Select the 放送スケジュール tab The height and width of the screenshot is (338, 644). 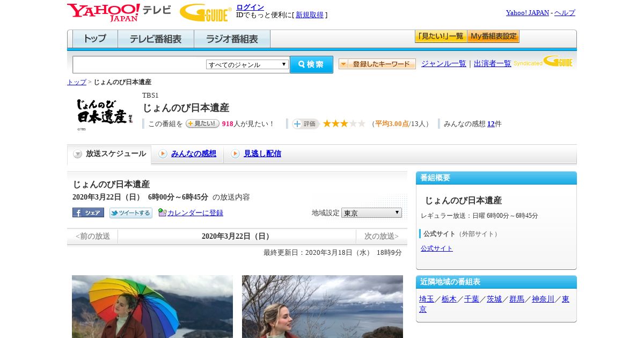(x=109, y=154)
